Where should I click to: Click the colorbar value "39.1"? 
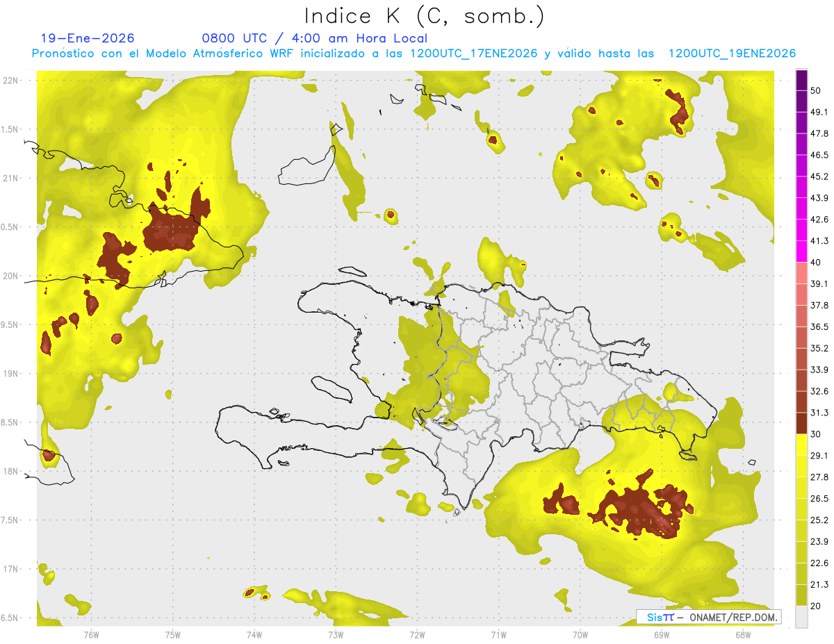(820, 284)
